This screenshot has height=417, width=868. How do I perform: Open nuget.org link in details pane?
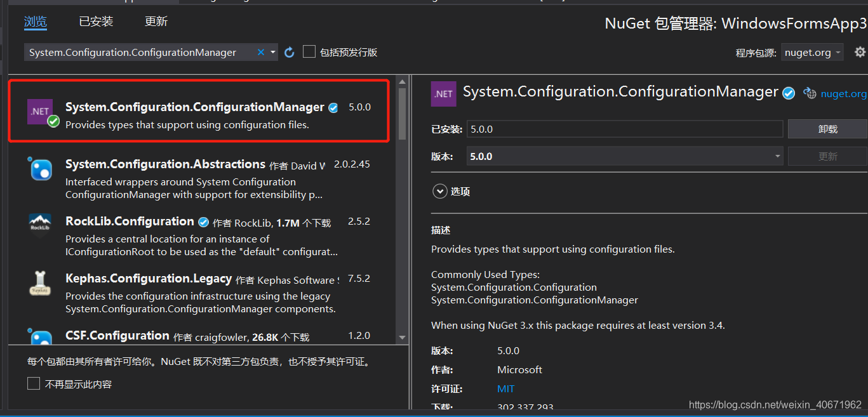pyautogui.click(x=843, y=94)
